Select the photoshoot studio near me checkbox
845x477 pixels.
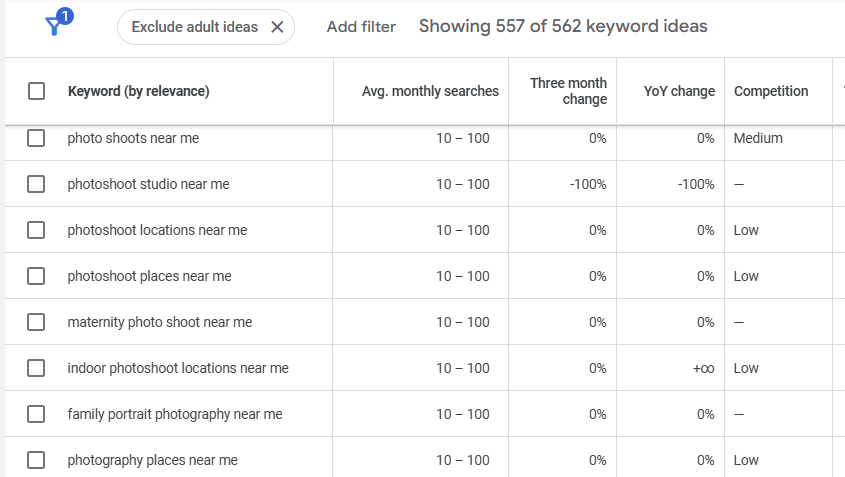pos(37,184)
